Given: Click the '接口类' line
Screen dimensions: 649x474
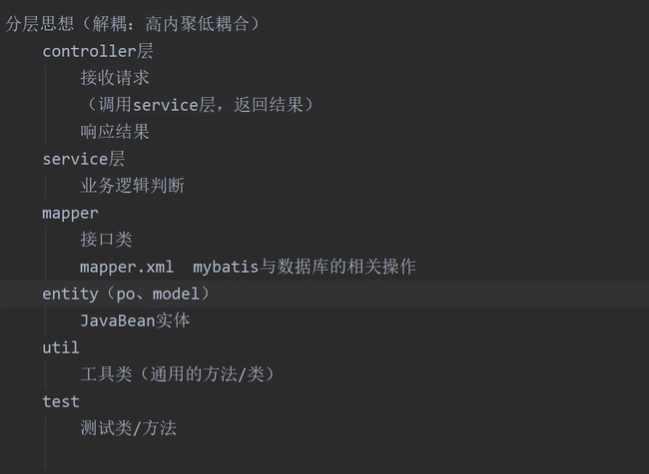Looking at the screenshot, I should click(x=106, y=240).
